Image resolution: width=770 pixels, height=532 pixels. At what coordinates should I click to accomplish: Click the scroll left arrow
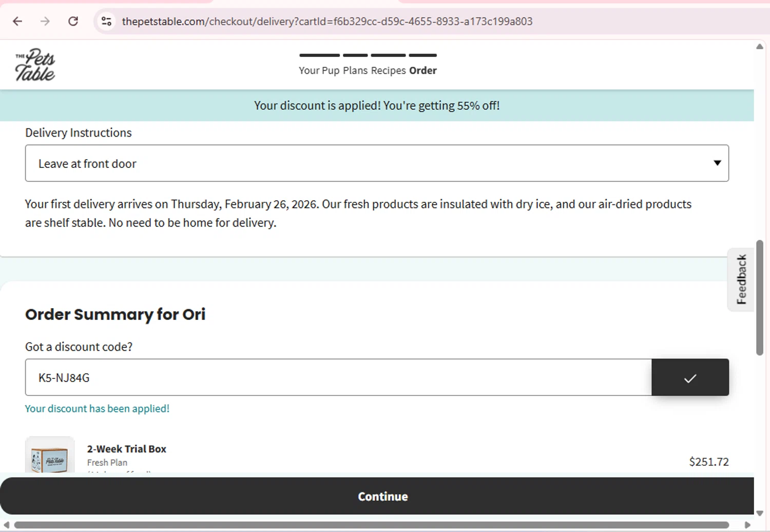tap(6, 525)
